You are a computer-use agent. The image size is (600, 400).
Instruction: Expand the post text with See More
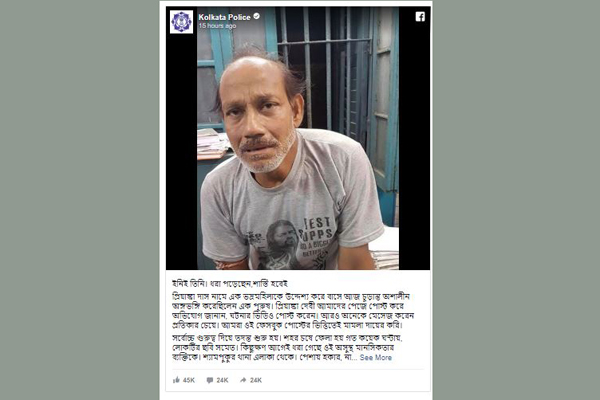(375, 358)
